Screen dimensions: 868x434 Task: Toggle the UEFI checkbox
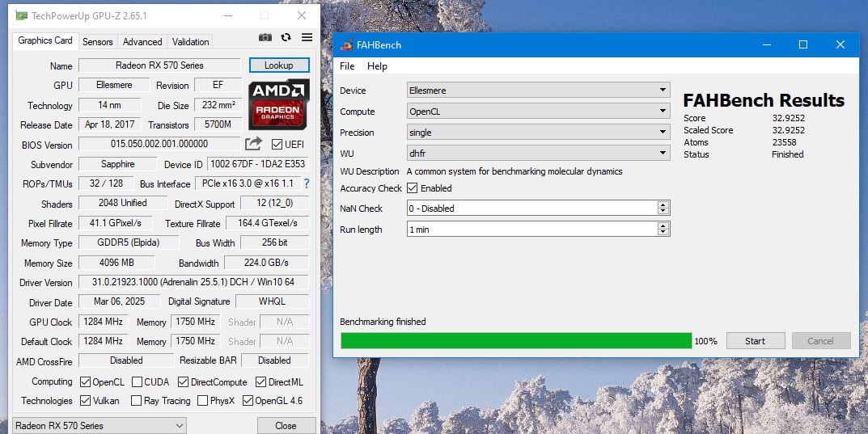point(277,145)
